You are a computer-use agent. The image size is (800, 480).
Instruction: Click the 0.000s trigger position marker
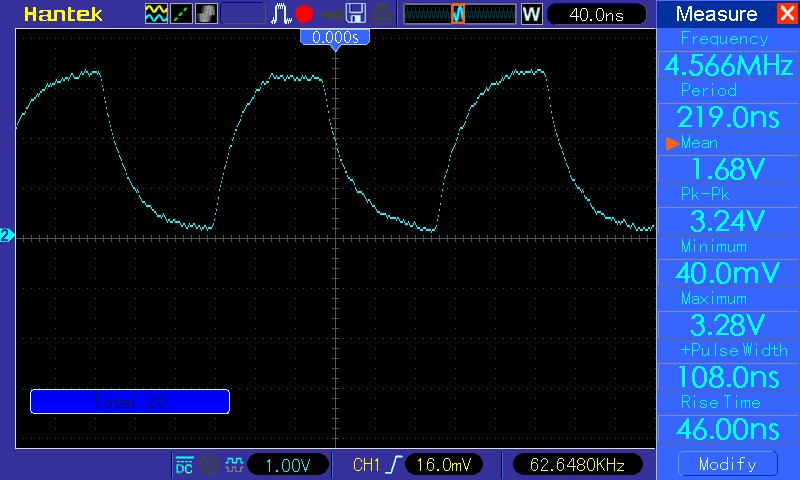pos(336,37)
